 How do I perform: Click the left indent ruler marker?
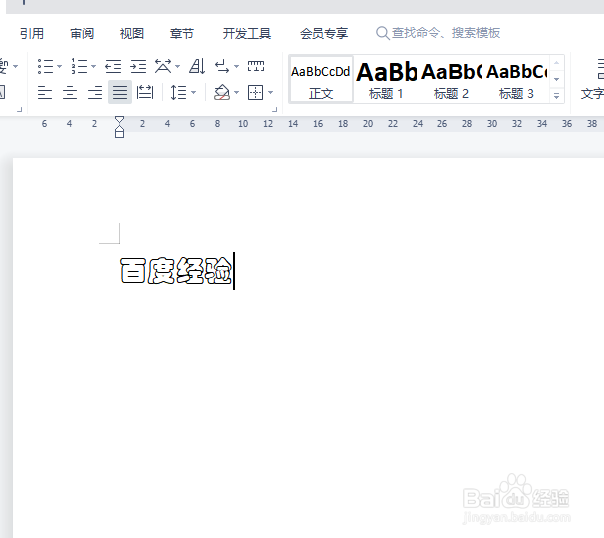click(119, 134)
